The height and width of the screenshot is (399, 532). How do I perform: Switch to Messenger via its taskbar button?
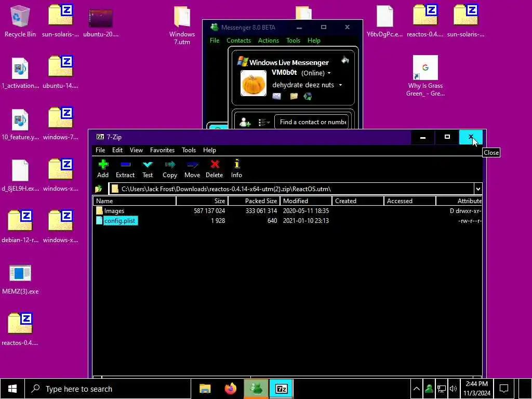point(256,389)
